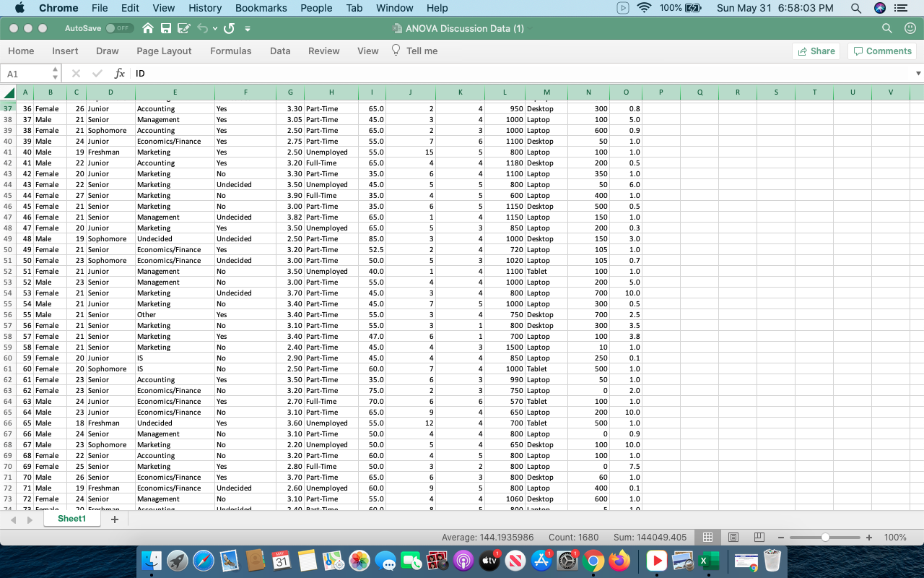Viewport: 924px width, 578px height.
Task: Toggle the AutoSave switch
Action: point(119,28)
